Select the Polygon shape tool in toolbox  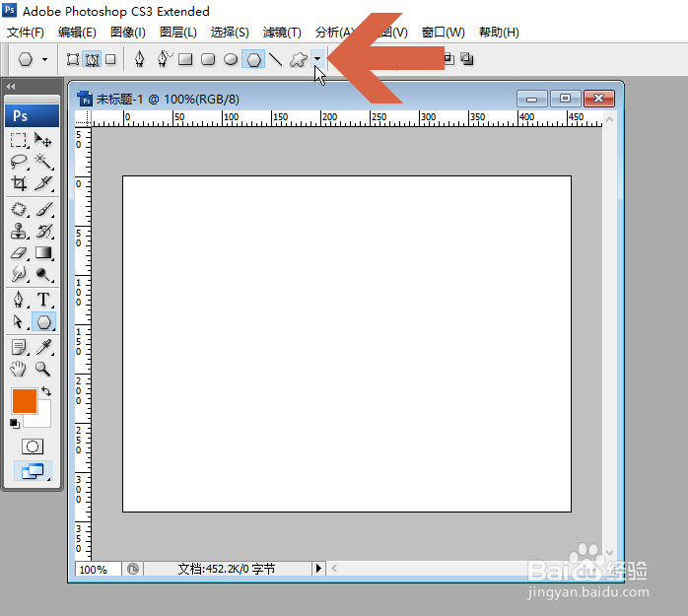[x=43, y=322]
